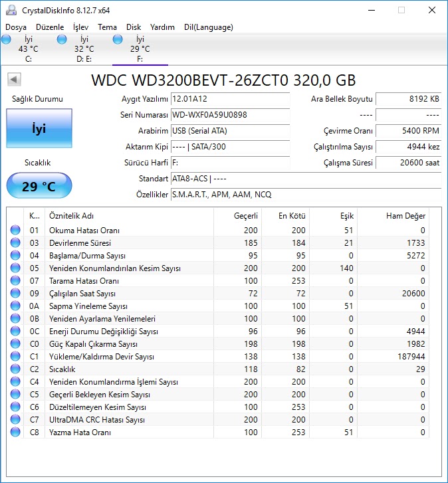Click the status circle for attribute 0C
This screenshot has width=448, height=483.
pyautogui.click(x=15, y=331)
